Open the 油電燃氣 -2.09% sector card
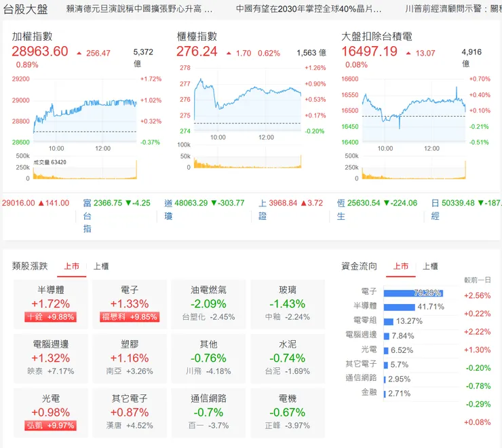This screenshot has height=448, width=502. (208, 304)
